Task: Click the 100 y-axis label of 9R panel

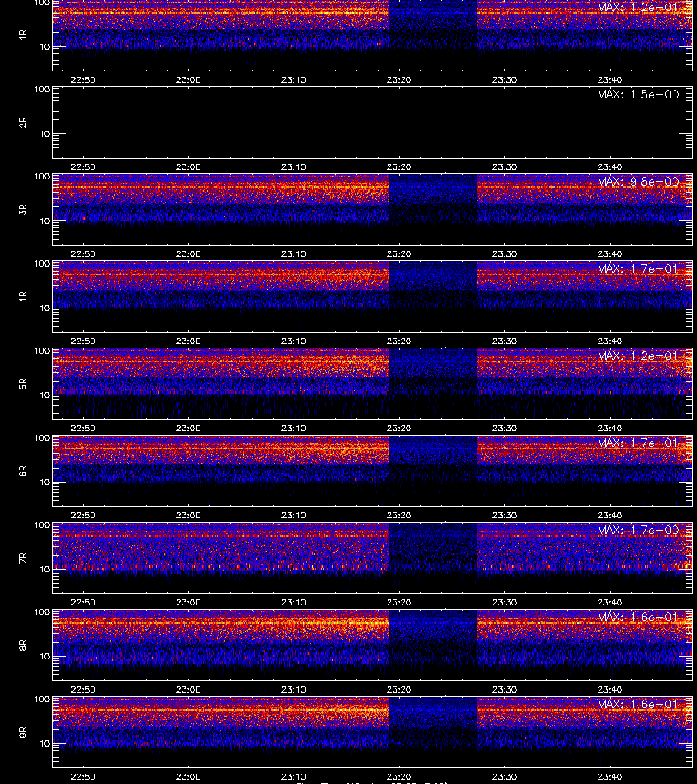Action: click(x=42, y=700)
